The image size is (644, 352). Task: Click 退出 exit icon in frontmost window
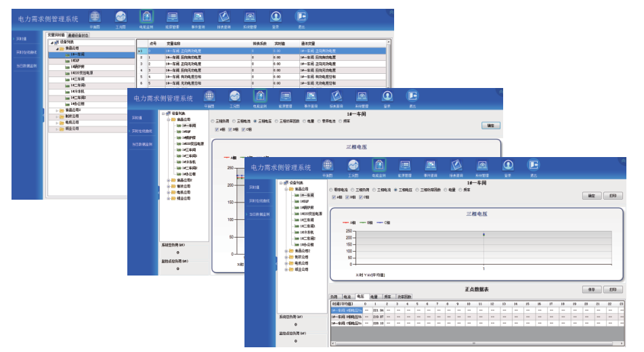[534, 165]
